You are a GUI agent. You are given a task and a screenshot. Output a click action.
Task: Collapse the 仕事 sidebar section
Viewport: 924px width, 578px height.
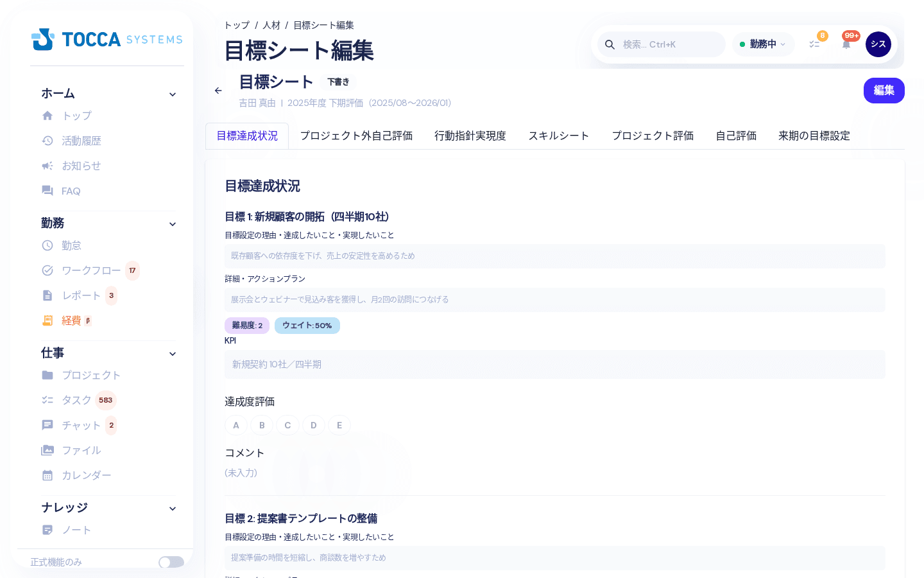click(x=173, y=354)
